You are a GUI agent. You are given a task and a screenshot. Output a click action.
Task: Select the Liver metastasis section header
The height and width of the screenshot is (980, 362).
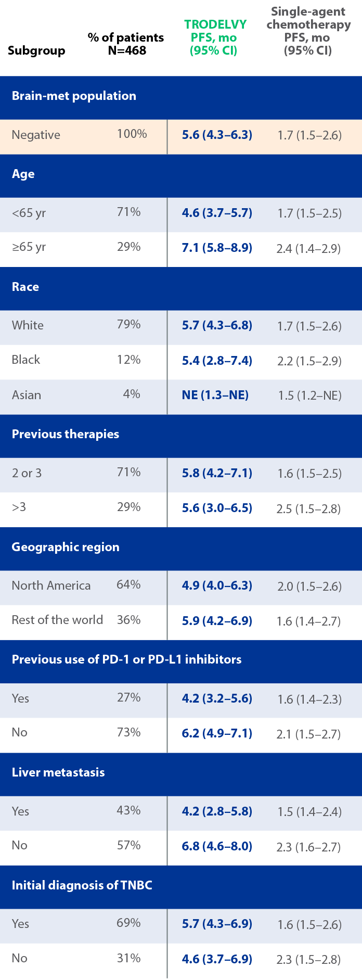click(x=58, y=773)
